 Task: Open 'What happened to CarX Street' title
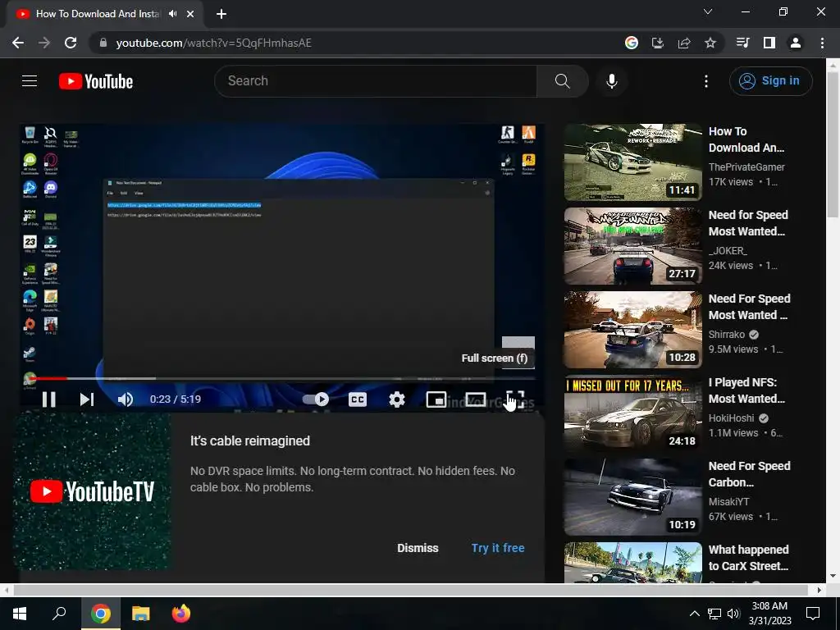[x=748, y=558]
